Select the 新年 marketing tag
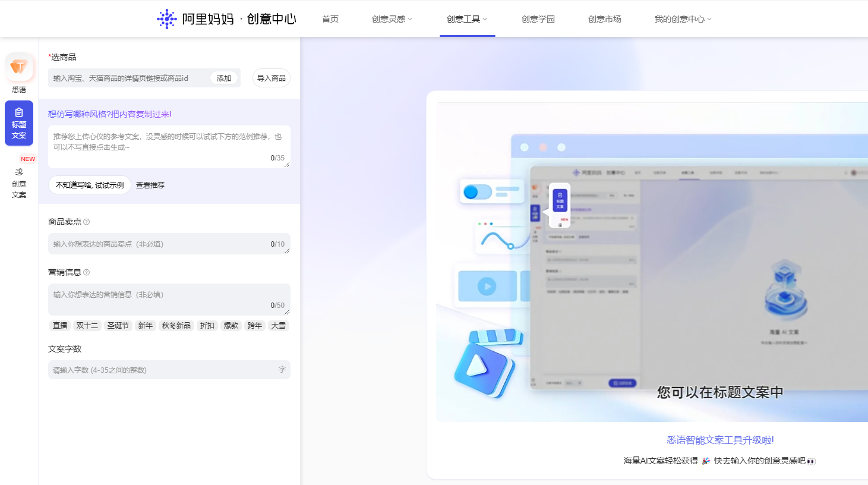The width and height of the screenshot is (868, 485). (x=146, y=325)
